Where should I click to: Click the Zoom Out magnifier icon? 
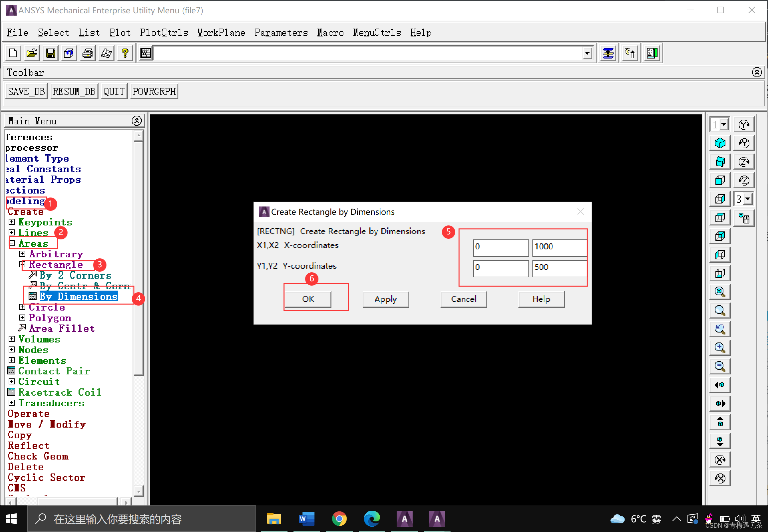[720, 366]
